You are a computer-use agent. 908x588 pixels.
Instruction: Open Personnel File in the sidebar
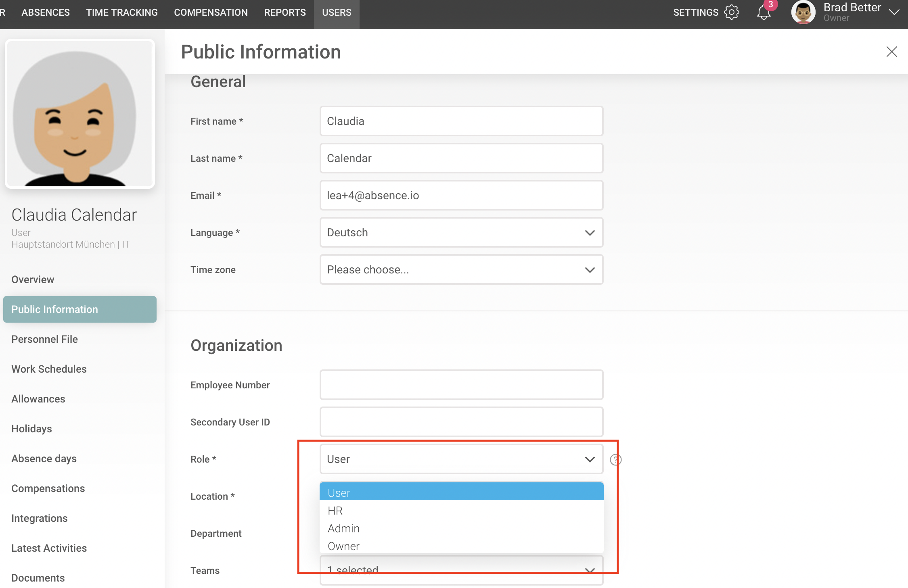[x=45, y=339]
